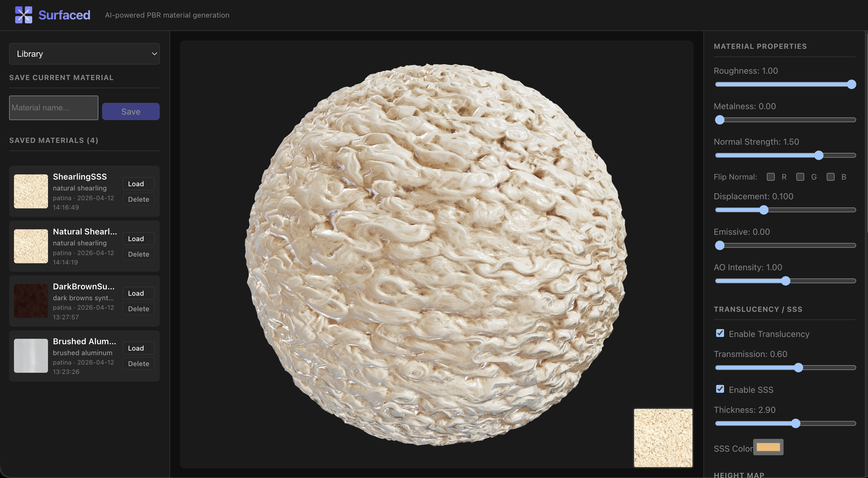
Task: Click the texture preview in the viewport corner
Action: (x=663, y=438)
